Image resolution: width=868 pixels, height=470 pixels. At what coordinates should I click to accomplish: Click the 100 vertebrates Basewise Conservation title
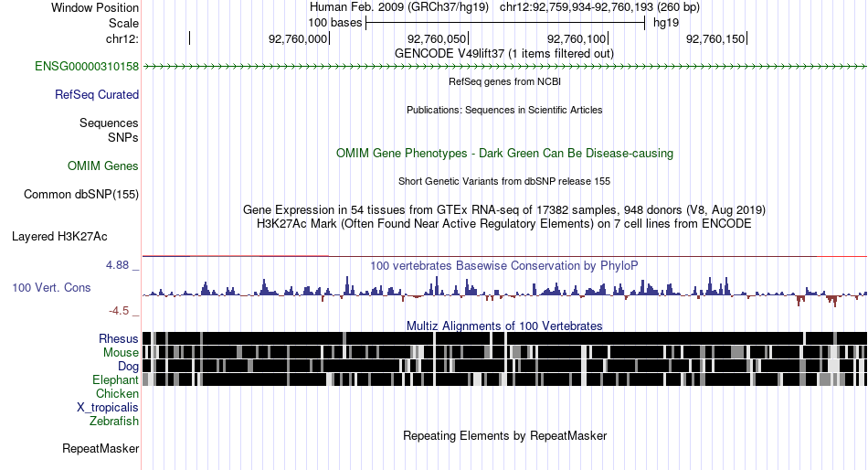(503, 265)
